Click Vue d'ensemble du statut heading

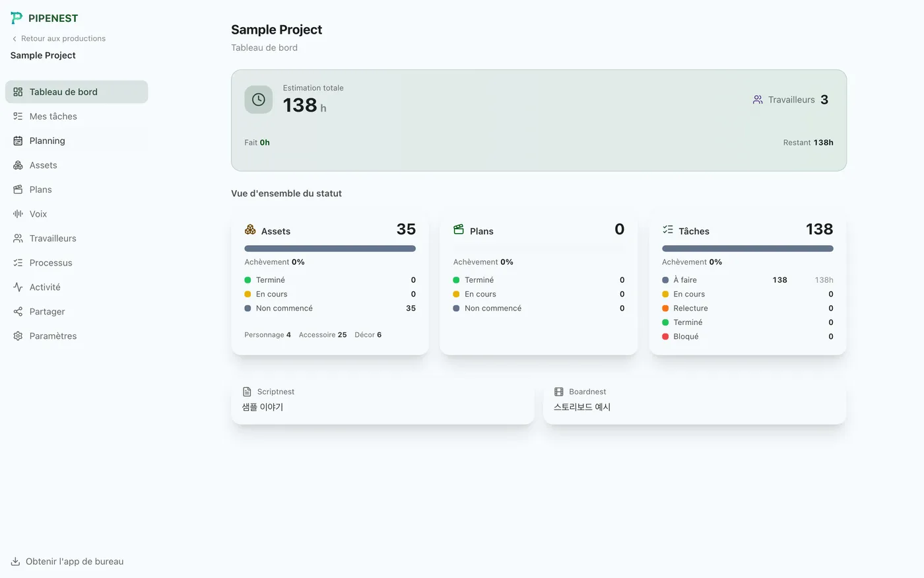(x=286, y=194)
